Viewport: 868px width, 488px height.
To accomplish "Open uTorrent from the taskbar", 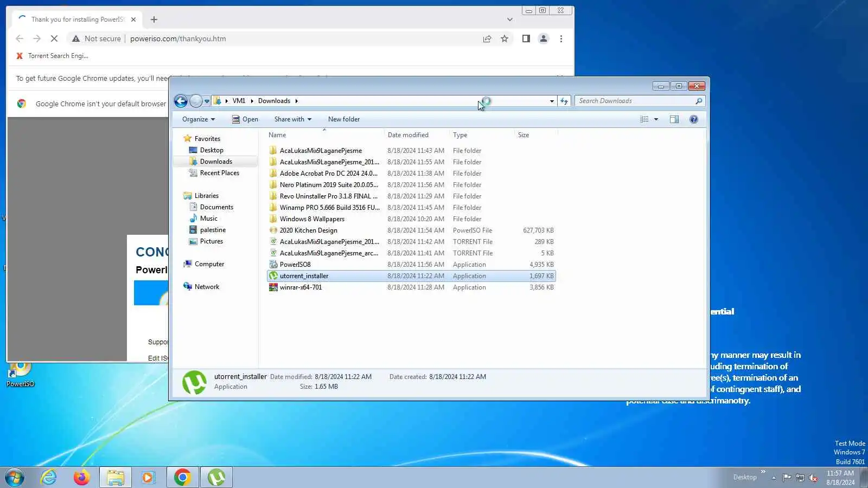I will [x=216, y=477].
